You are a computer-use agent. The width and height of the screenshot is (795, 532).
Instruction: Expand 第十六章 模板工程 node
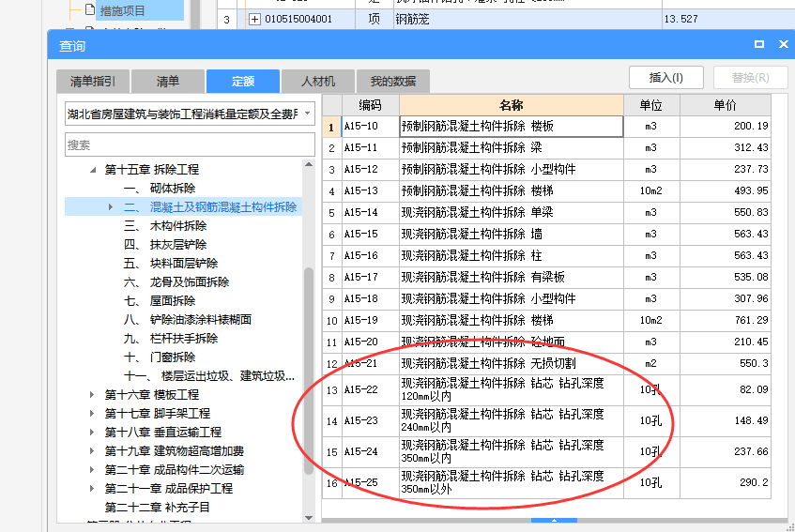pyautogui.click(x=92, y=395)
